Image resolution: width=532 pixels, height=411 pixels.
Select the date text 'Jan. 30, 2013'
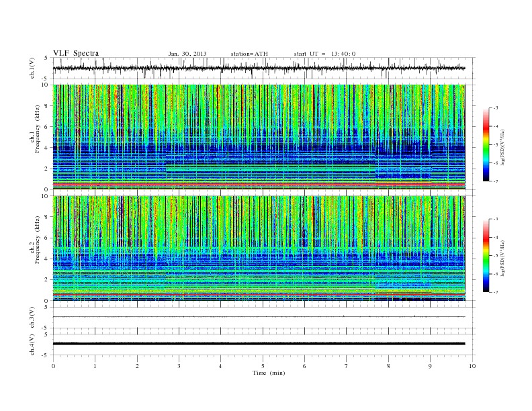(x=187, y=54)
